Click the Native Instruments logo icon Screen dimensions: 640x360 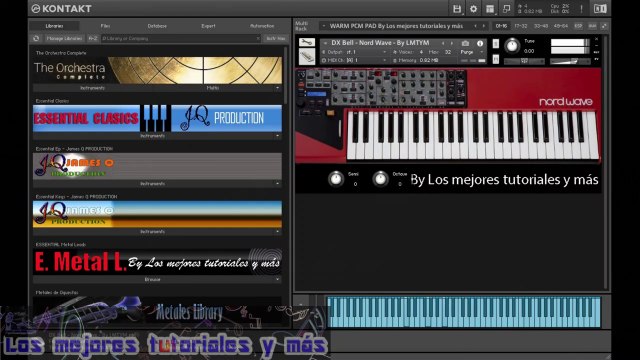[600, 9]
